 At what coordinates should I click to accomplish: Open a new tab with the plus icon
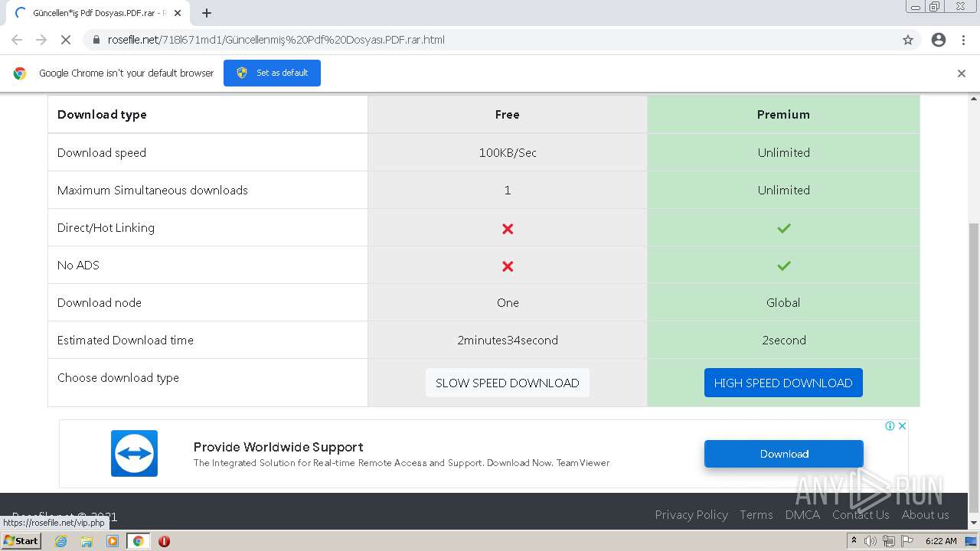pyautogui.click(x=207, y=13)
